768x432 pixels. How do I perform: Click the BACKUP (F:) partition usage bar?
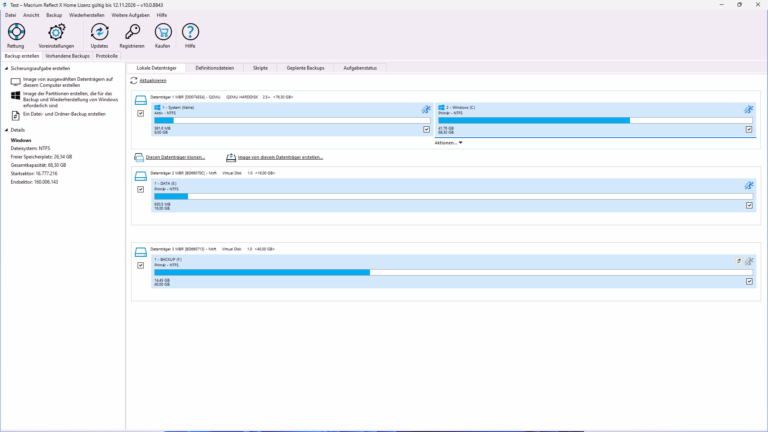click(454, 272)
